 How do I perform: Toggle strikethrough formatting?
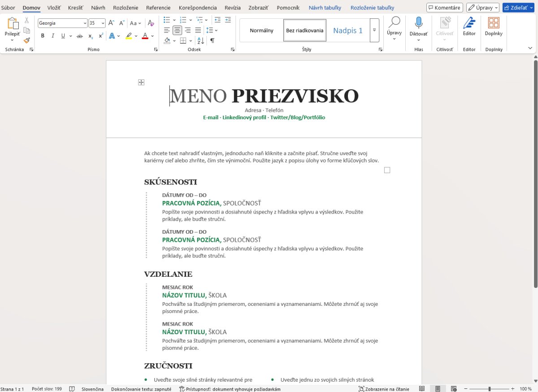tap(80, 36)
